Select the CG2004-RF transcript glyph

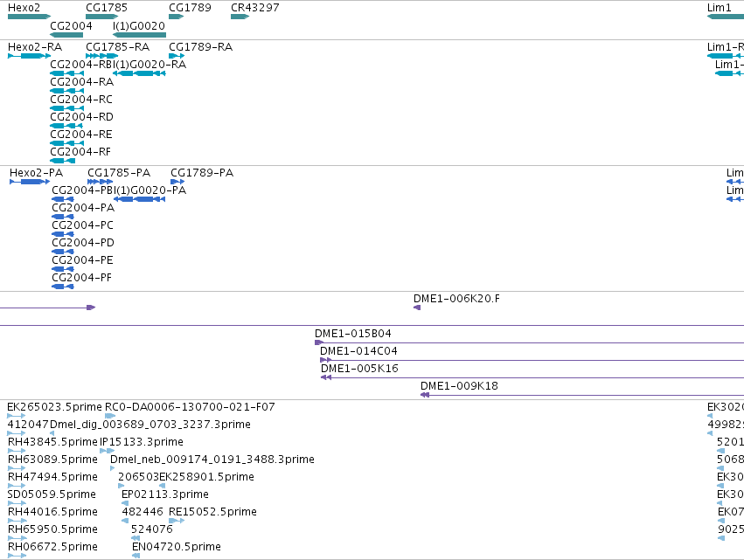[63, 161]
